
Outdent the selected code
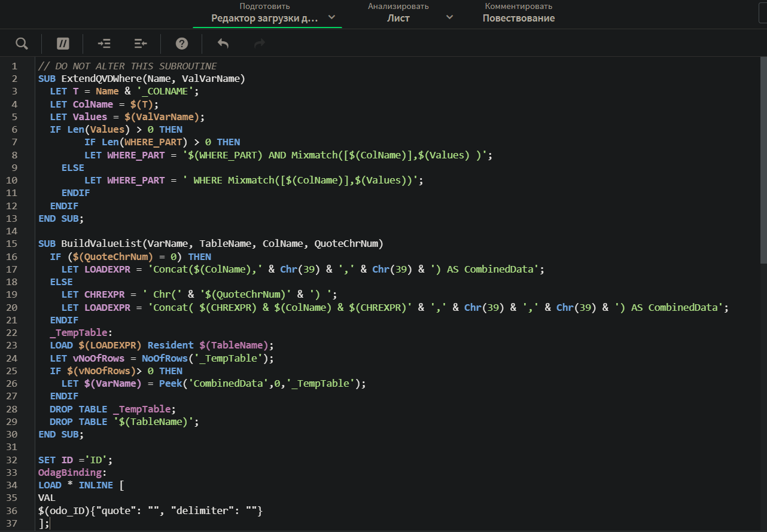tap(141, 44)
